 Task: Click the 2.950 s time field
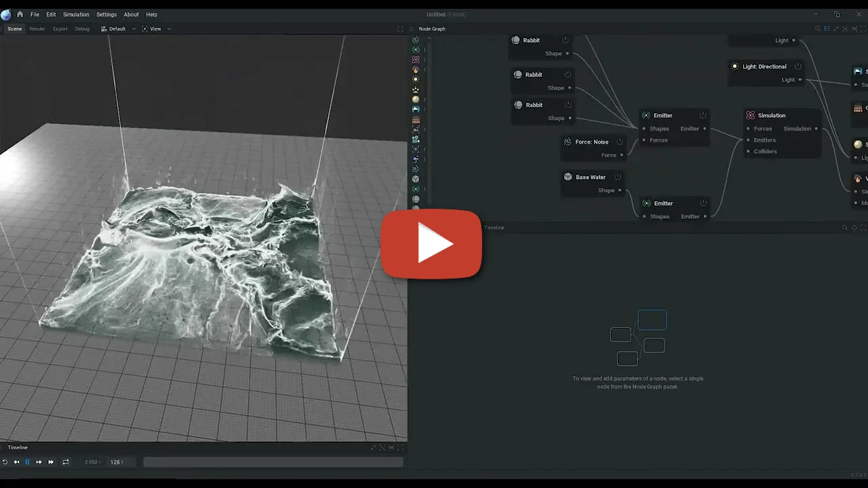92,462
